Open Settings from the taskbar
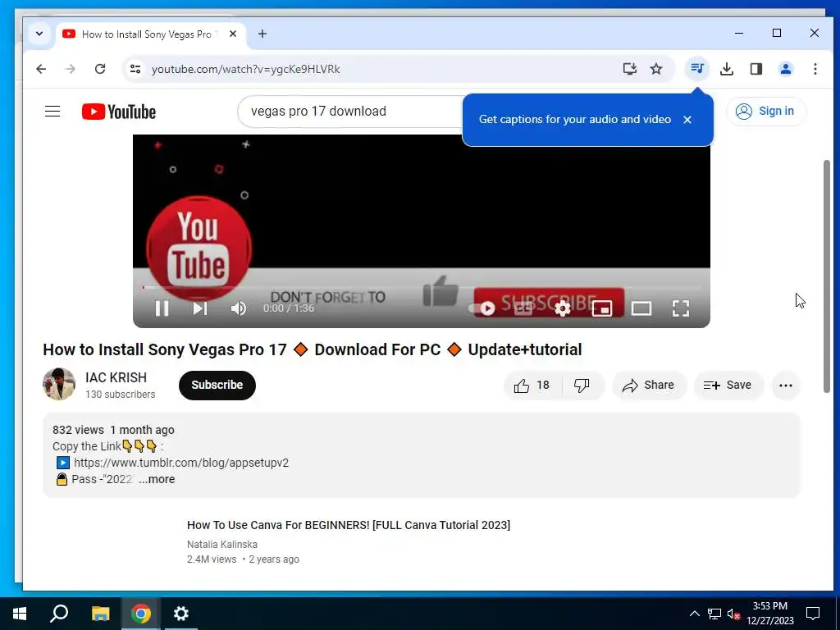Image resolution: width=840 pixels, height=630 pixels. pos(181,614)
